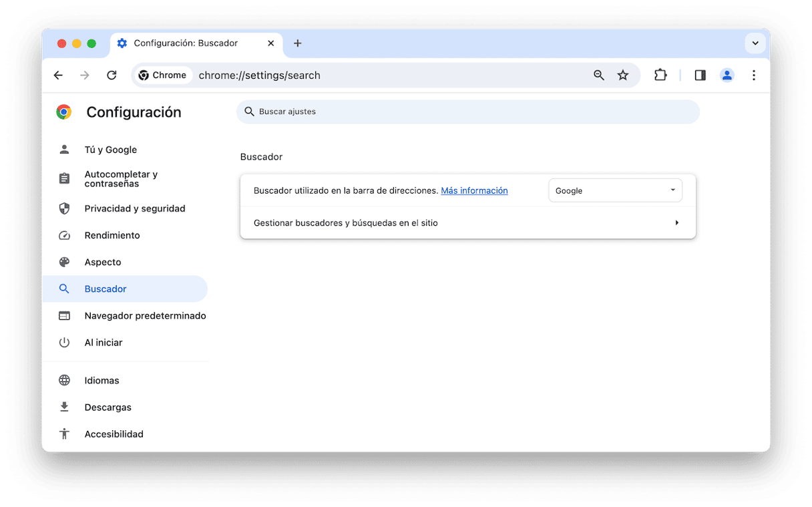Click the address bar URL chrome://settings/search
This screenshot has width=812, height=507.
click(259, 75)
